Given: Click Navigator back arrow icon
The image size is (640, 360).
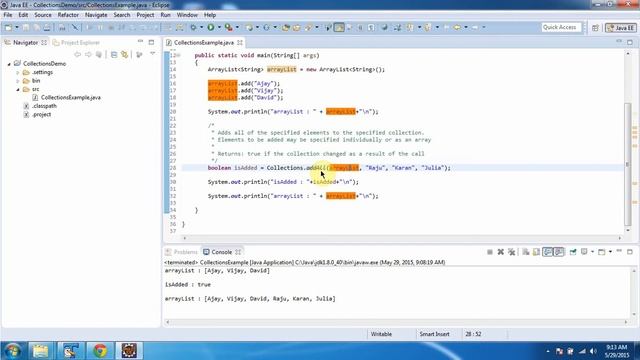Looking at the screenshot, I should coord(77,54).
